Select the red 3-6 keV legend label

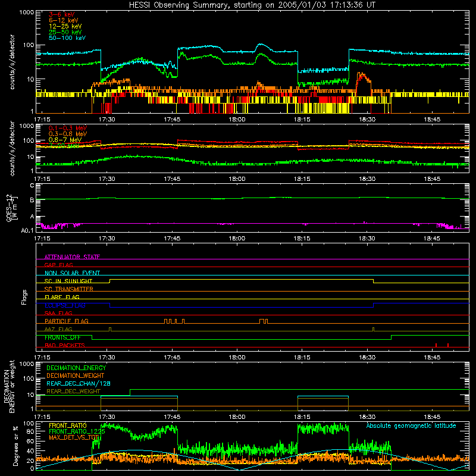[x=62, y=14]
